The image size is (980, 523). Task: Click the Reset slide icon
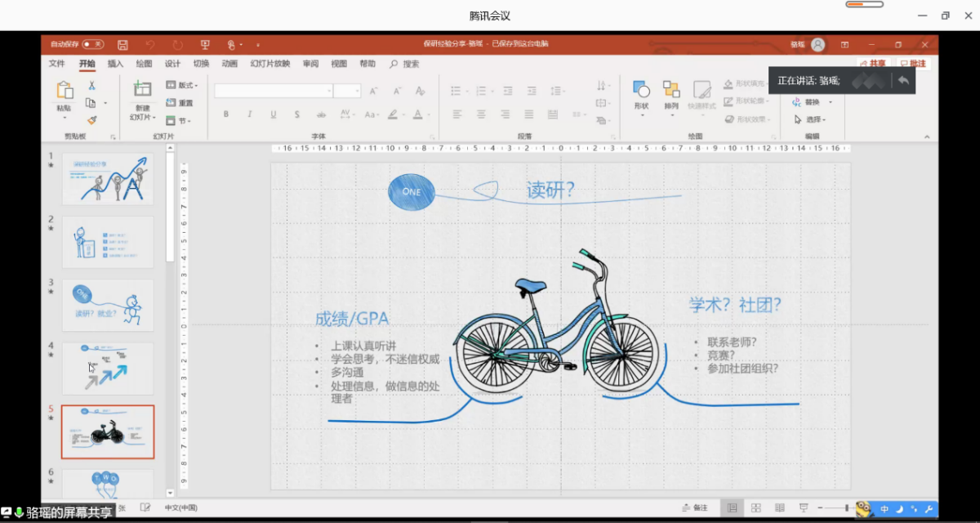coord(180,103)
